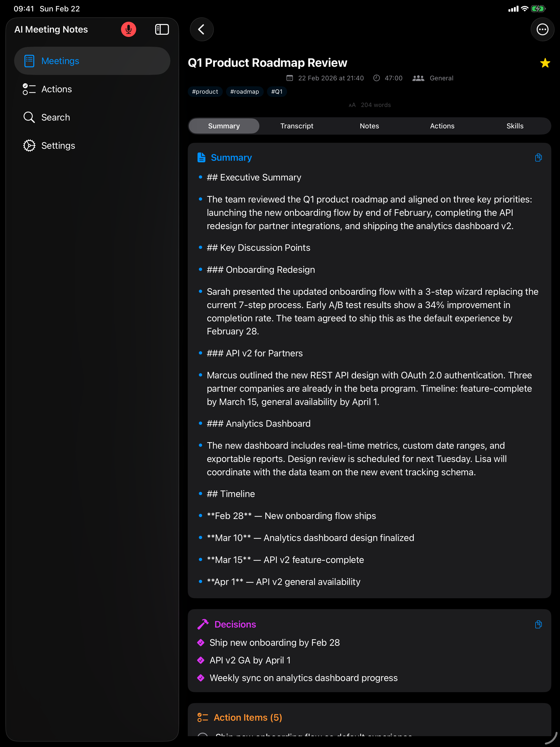This screenshot has height=747, width=560.
Task: Click 'Feb 28 — New onboarding flow ships'
Action: point(291,516)
